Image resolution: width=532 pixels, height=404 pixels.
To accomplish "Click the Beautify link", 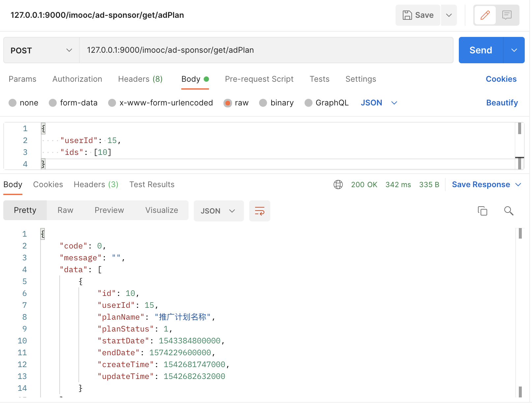I will point(502,103).
